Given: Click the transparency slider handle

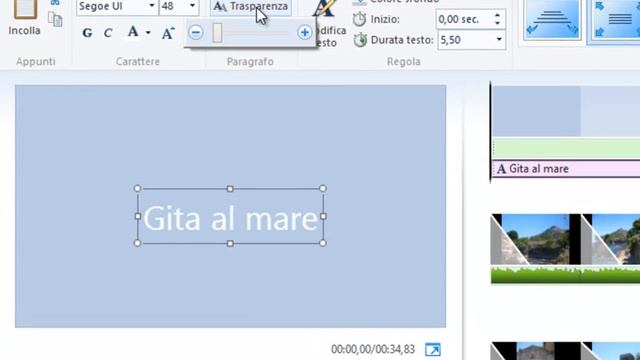Looking at the screenshot, I should click(217, 33).
